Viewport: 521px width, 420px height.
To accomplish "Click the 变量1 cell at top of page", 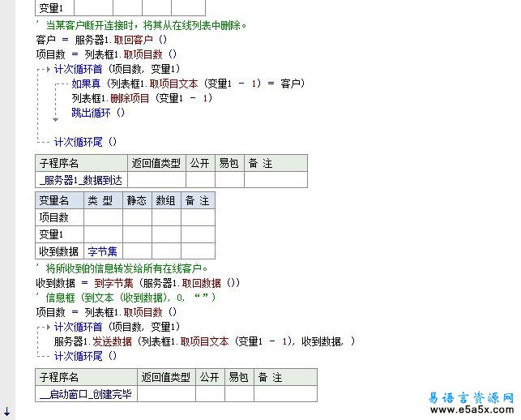I will [x=54, y=8].
